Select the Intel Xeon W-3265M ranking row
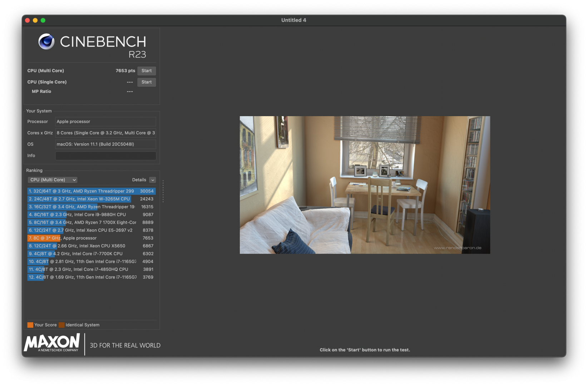 (91, 199)
